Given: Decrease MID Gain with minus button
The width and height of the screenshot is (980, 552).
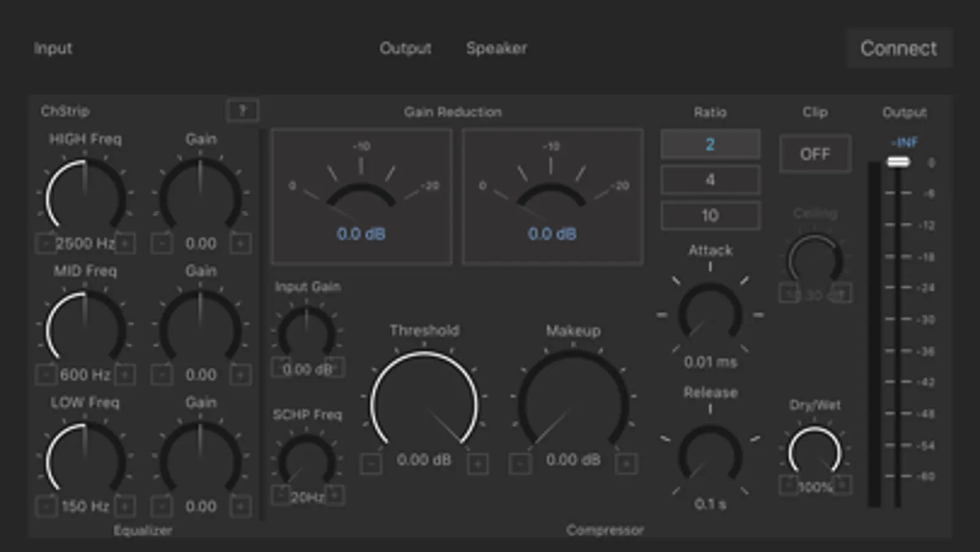Looking at the screenshot, I should (162, 374).
